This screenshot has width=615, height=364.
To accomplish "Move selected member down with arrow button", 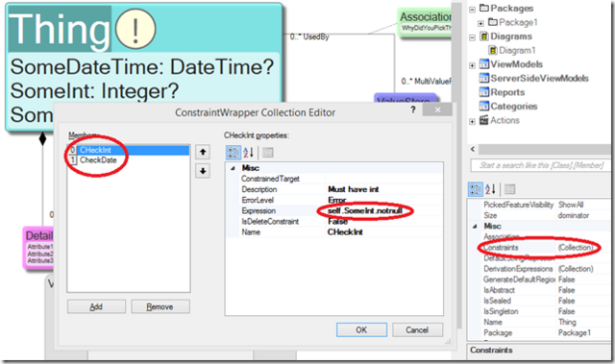I will 203,171.
